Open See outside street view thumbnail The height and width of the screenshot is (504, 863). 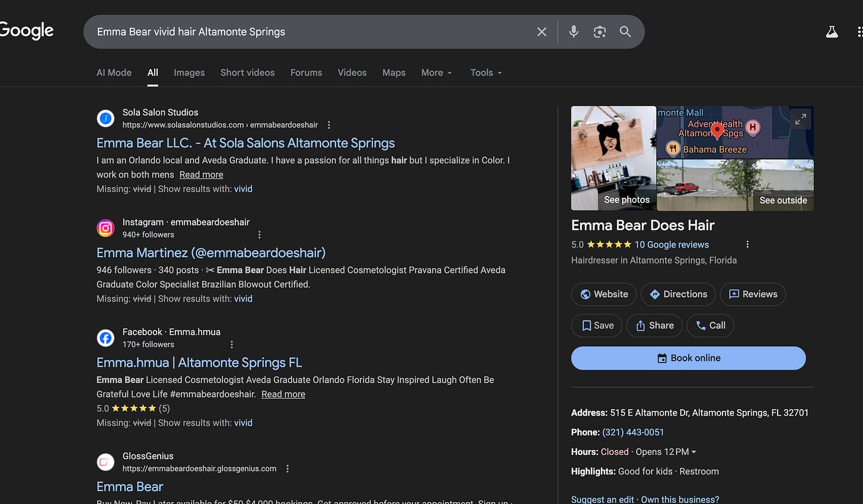point(736,185)
